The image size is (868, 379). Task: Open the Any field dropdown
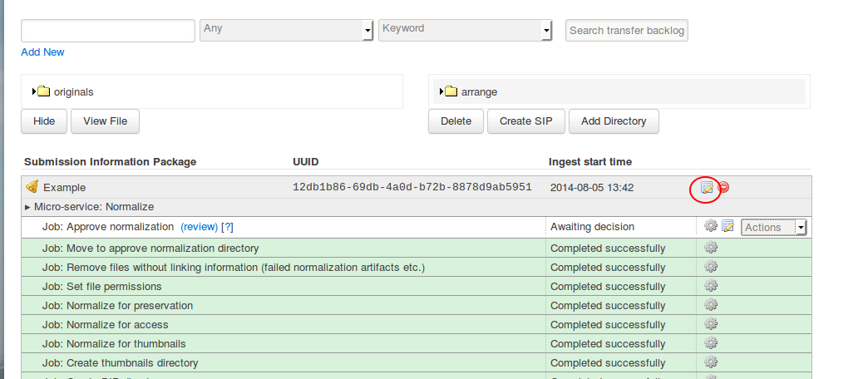(x=287, y=30)
